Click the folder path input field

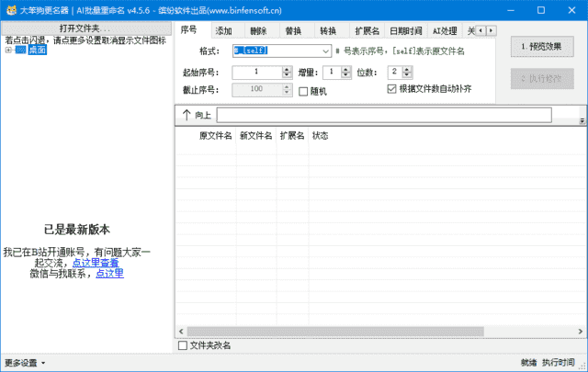[384, 115]
